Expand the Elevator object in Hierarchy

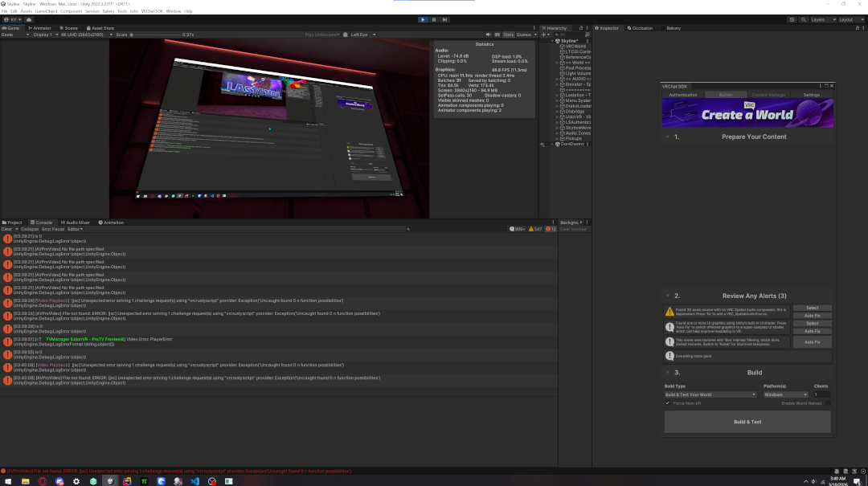(x=558, y=84)
